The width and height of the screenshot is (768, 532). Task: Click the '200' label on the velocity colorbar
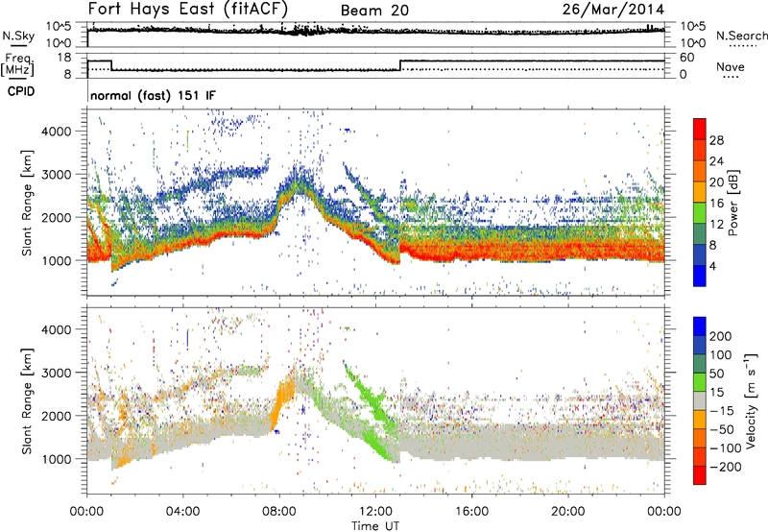pos(721,336)
